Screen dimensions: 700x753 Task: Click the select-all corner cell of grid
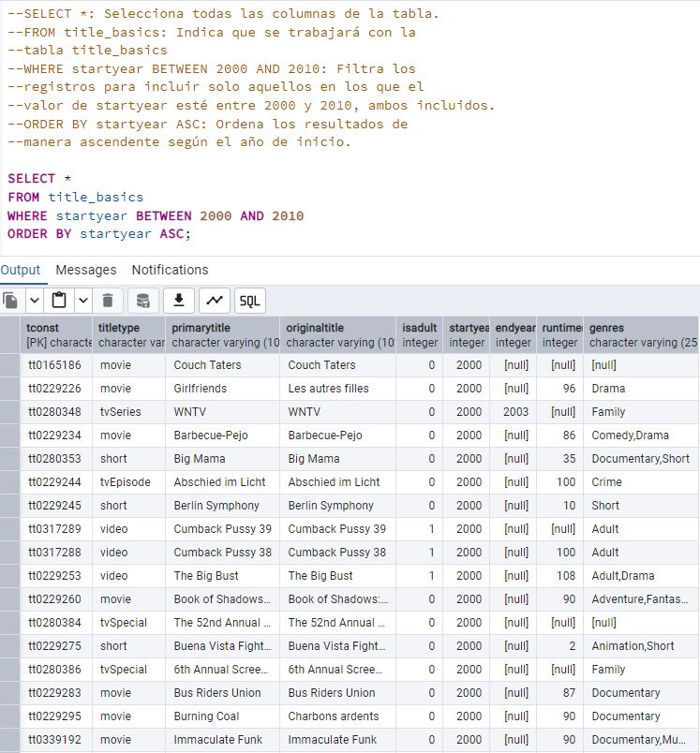coord(10,335)
